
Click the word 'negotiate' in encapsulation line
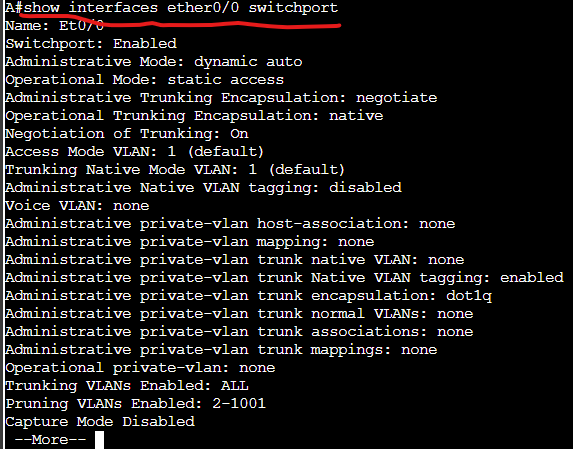(x=396, y=98)
